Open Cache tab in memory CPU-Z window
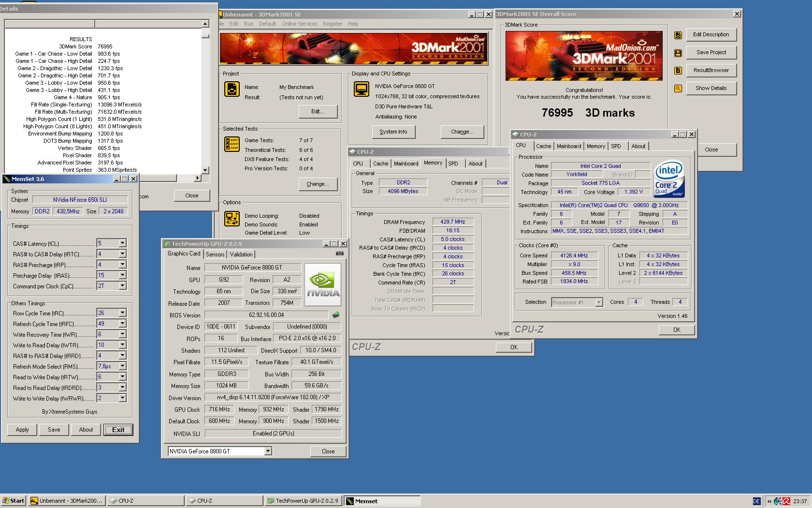Viewport: 812px width, 508px height. coord(380,164)
